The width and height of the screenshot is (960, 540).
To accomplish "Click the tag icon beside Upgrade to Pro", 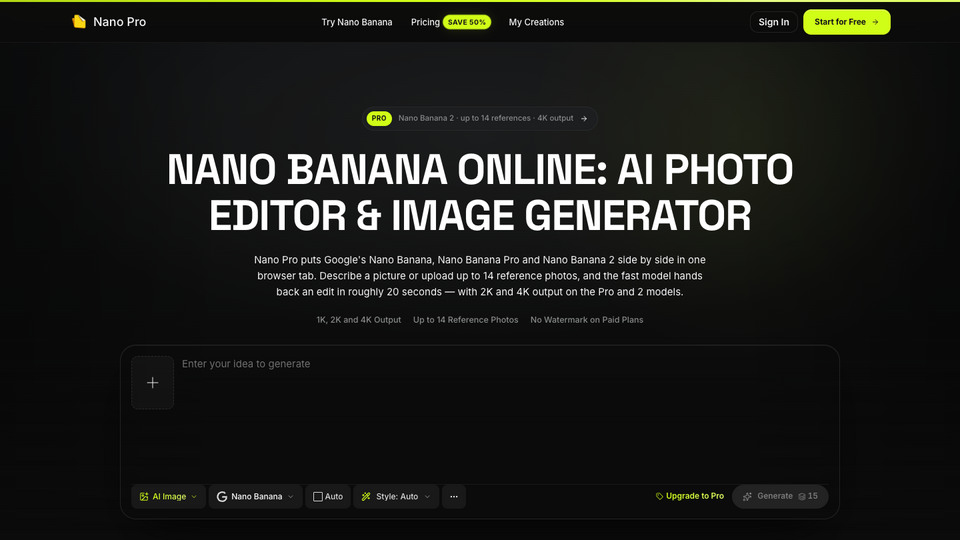I will (x=659, y=497).
